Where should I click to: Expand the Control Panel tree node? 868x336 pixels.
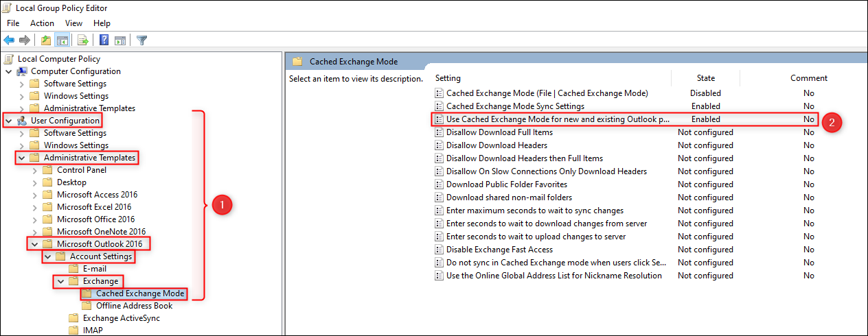pyautogui.click(x=34, y=170)
